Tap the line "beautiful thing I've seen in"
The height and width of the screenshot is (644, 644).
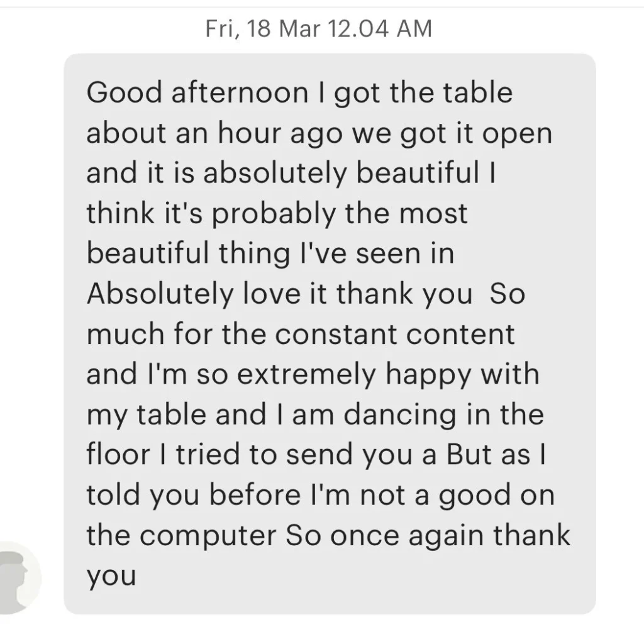270,253
